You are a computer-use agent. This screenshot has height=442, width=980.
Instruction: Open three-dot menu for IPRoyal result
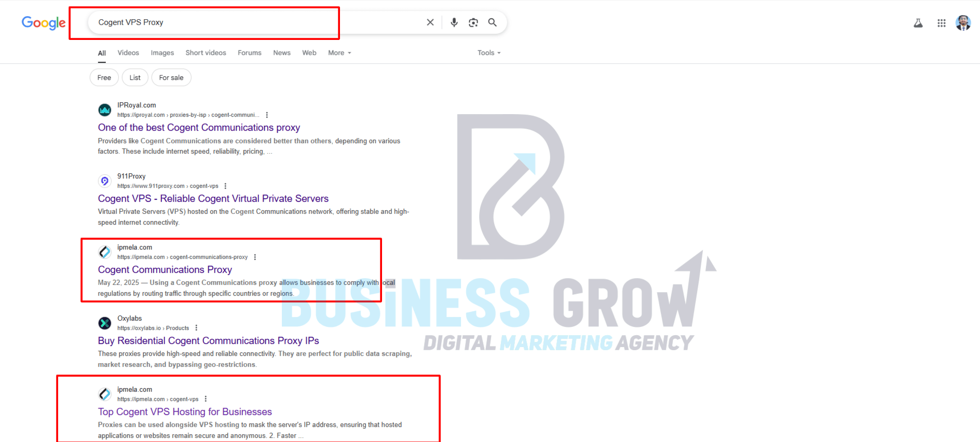click(x=267, y=115)
